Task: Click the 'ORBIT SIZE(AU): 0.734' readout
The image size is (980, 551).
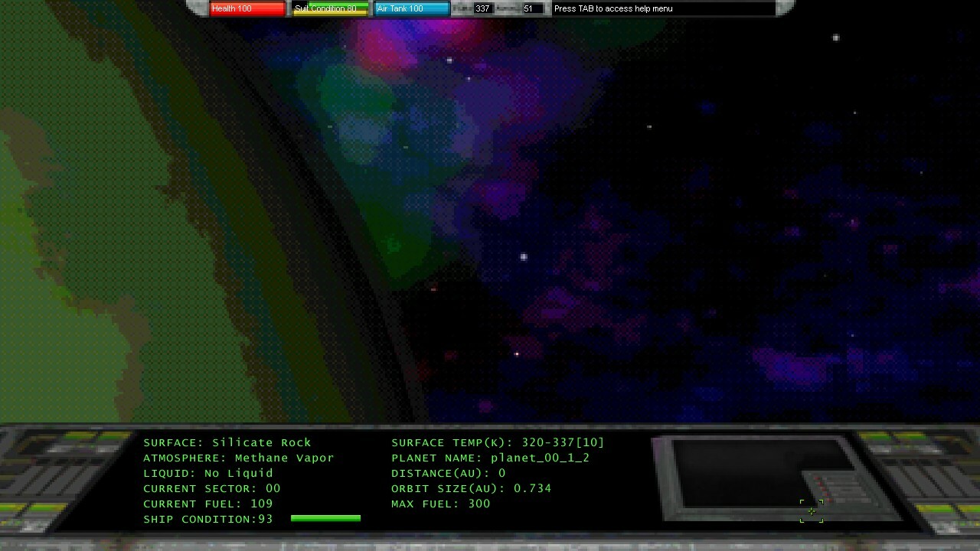Action: (x=472, y=488)
